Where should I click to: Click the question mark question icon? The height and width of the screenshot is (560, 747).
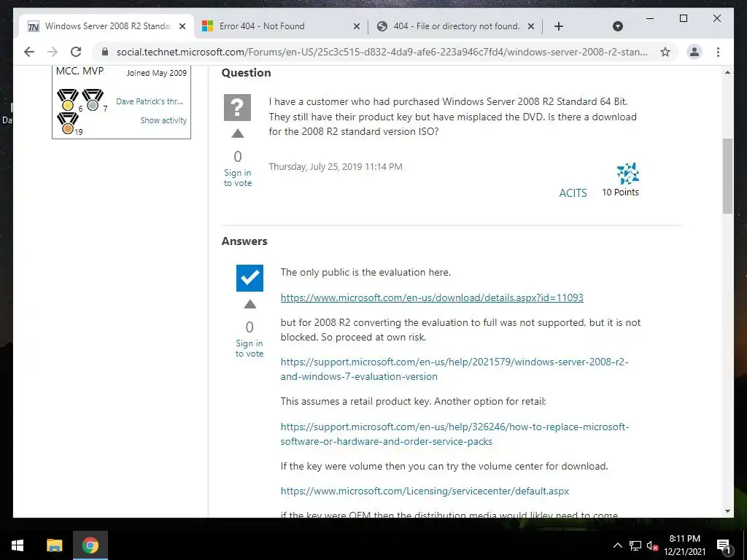pos(237,107)
